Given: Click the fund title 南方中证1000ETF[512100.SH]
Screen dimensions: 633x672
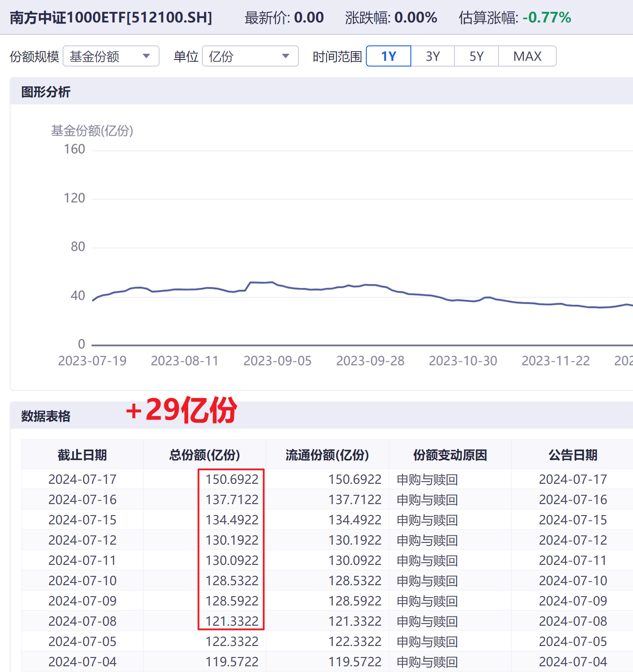Looking at the screenshot, I should (111, 18).
